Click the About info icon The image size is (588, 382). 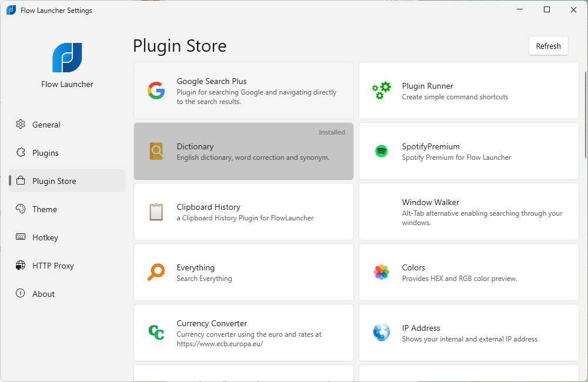coord(20,293)
